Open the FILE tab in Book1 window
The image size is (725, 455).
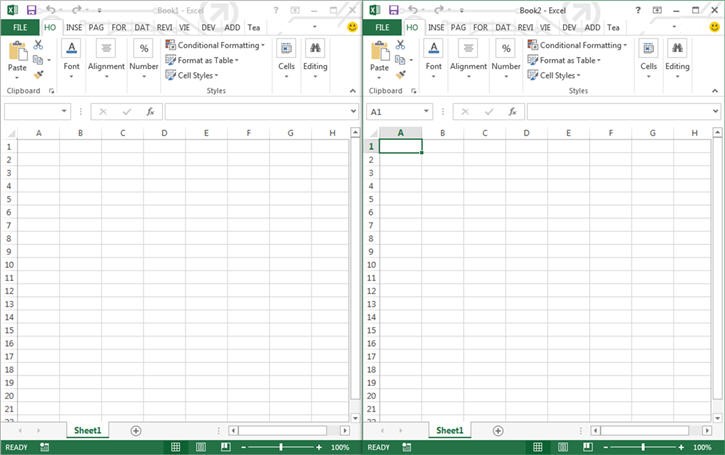20,27
